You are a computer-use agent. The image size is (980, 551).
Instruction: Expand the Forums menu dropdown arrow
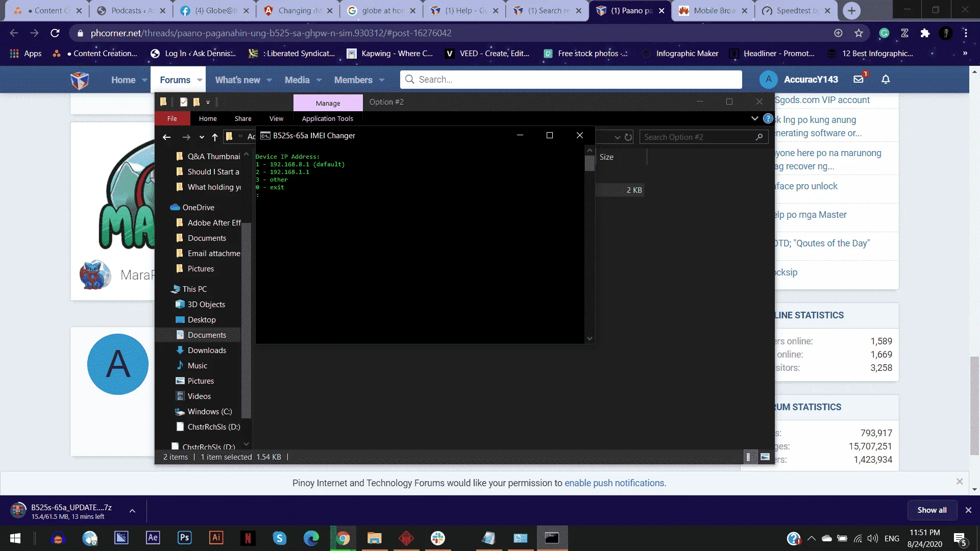[x=200, y=80]
